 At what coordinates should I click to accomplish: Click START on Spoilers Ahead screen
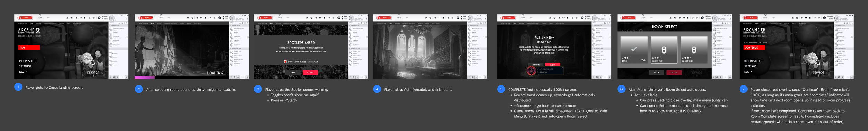point(310,72)
